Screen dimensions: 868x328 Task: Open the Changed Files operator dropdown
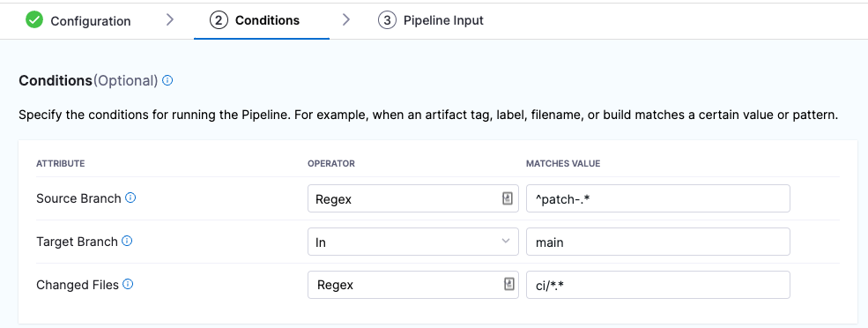(x=413, y=285)
